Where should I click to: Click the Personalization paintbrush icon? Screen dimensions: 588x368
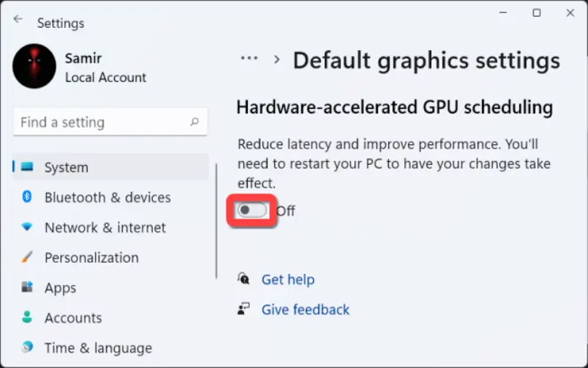coord(26,257)
